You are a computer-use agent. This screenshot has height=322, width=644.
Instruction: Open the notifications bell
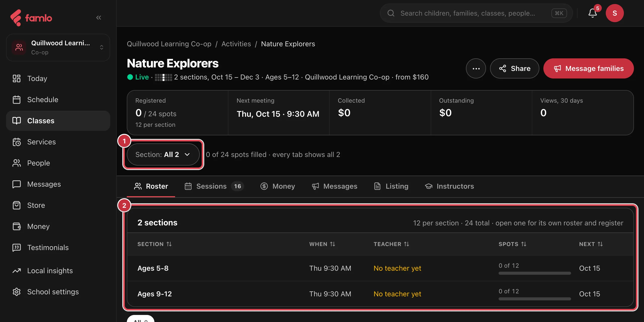pyautogui.click(x=592, y=13)
